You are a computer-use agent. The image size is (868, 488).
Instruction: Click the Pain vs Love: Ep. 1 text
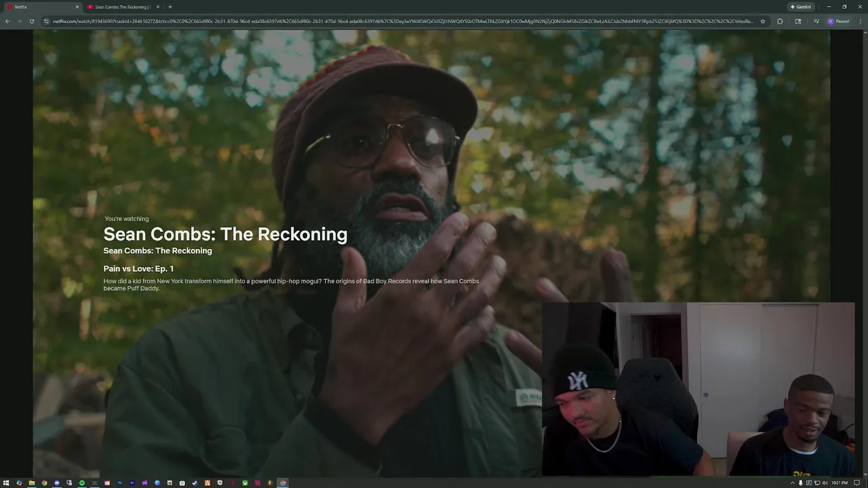click(138, 268)
